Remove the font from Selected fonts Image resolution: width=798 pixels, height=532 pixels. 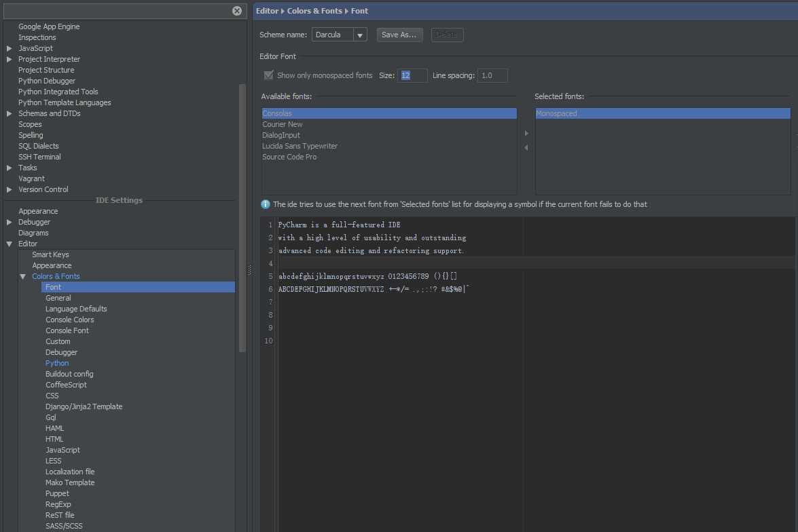[526, 147]
